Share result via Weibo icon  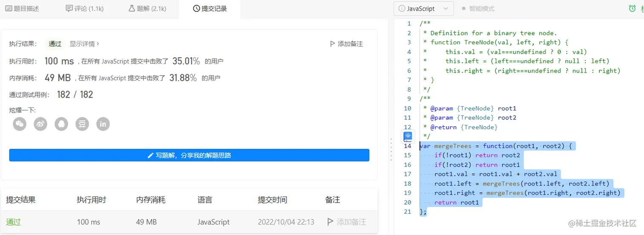coord(40,124)
